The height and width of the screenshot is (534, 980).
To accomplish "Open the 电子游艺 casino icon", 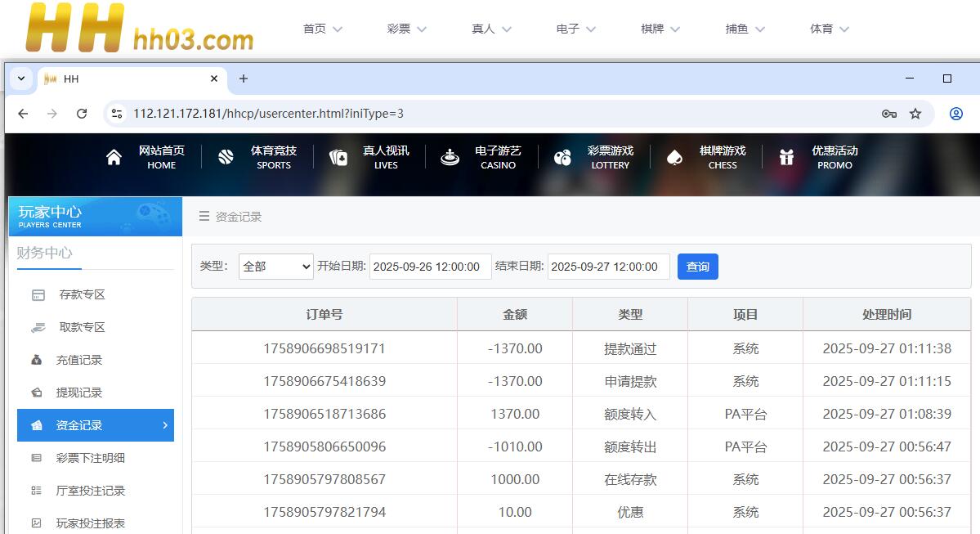I will [x=450, y=157].
